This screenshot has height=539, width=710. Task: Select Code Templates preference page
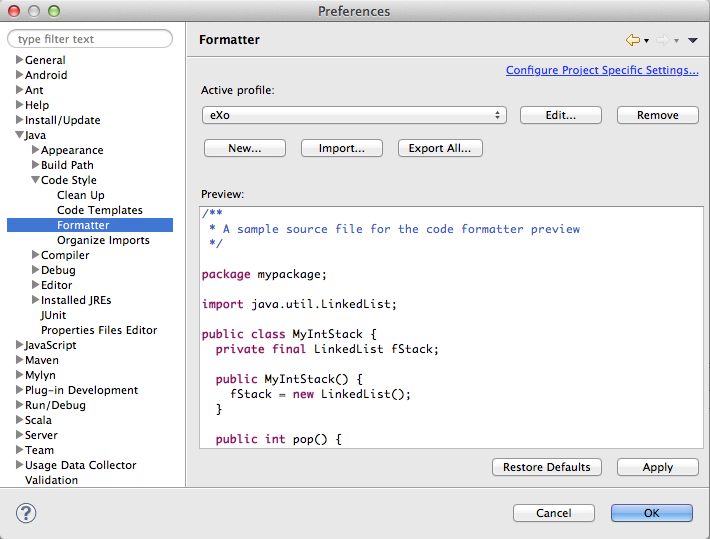pos(100,210)
